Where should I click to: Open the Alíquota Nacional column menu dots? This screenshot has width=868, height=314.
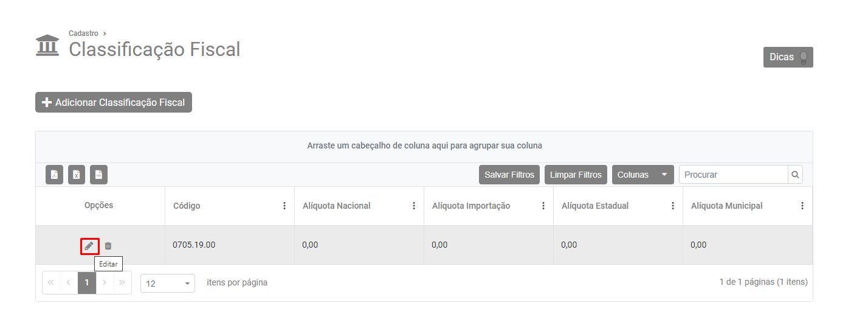[x=414, y=206]
